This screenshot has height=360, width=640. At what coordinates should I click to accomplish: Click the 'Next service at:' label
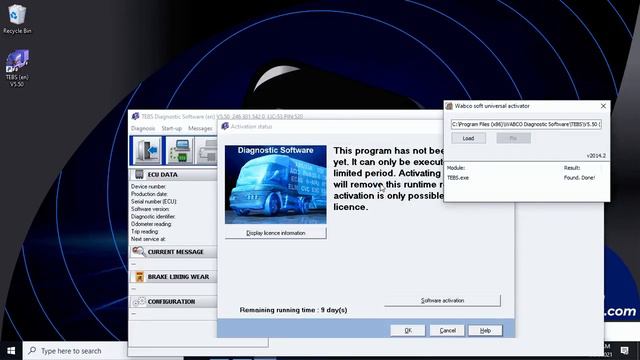148,239
